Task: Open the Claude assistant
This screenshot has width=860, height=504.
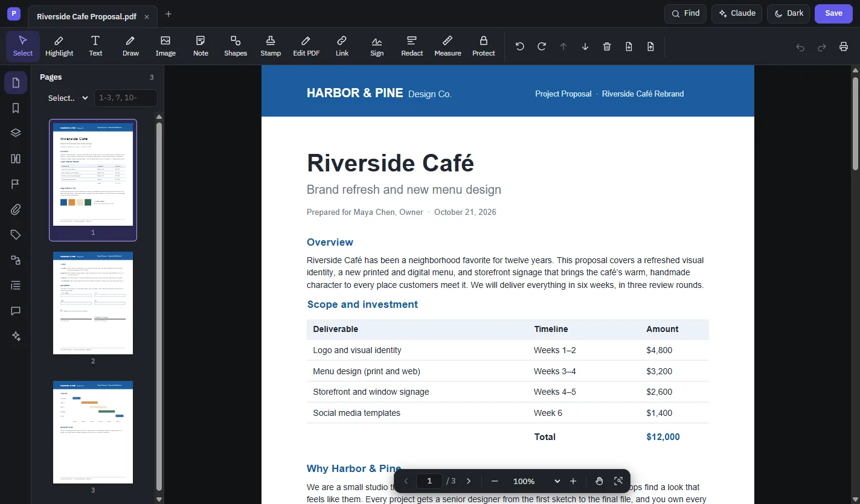Action: pos(737,13)
